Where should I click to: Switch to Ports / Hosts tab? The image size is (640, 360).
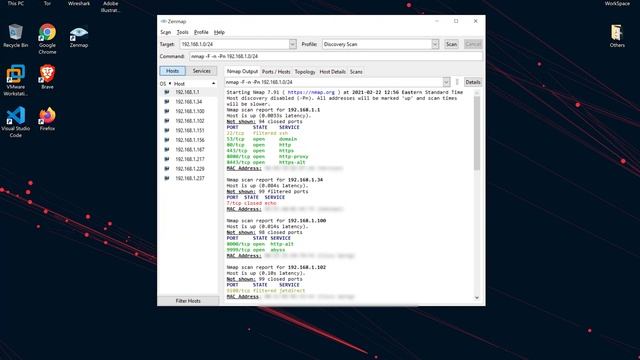click(276, 72)
